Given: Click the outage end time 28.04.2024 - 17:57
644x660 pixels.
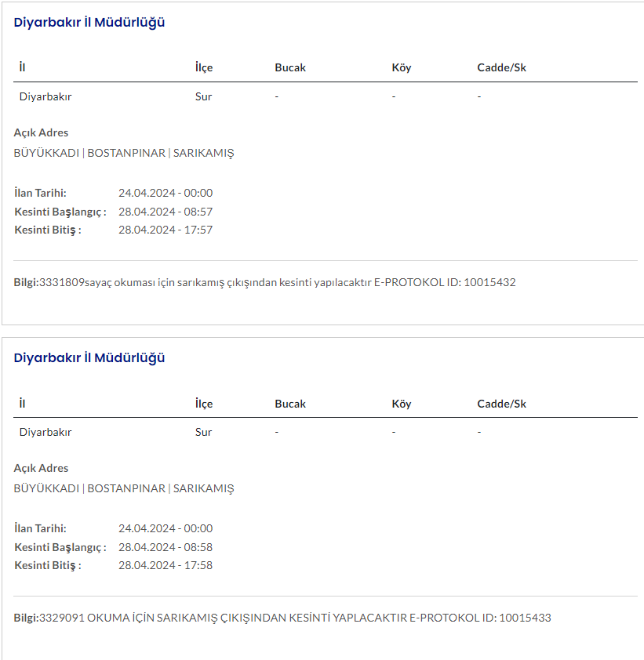Looking at the screenshot, I should 166,230.
